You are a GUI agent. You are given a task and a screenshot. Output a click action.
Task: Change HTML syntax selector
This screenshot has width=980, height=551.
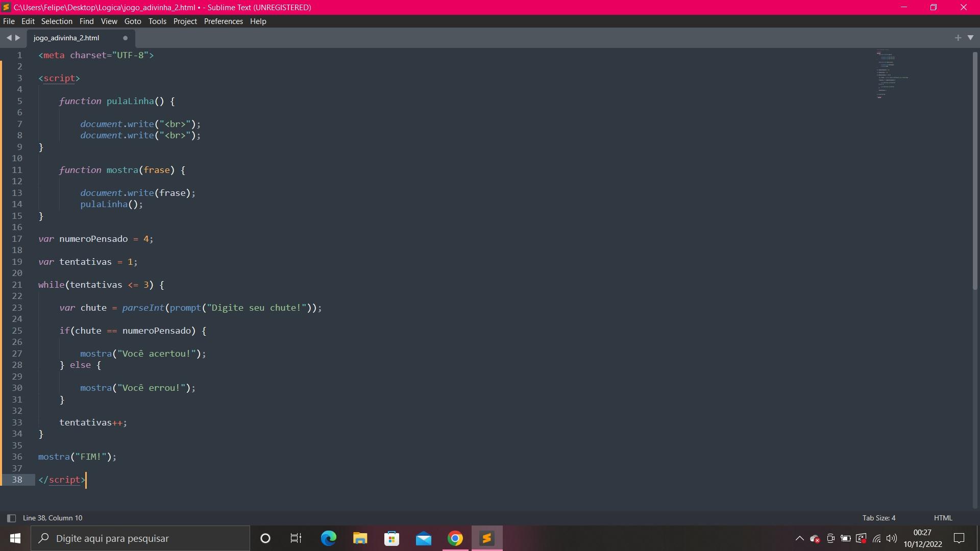943,518
